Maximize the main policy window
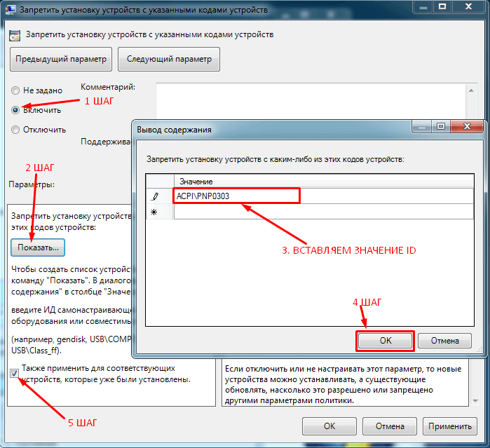This screenshot has height=448, width=490. pos(442,6)
